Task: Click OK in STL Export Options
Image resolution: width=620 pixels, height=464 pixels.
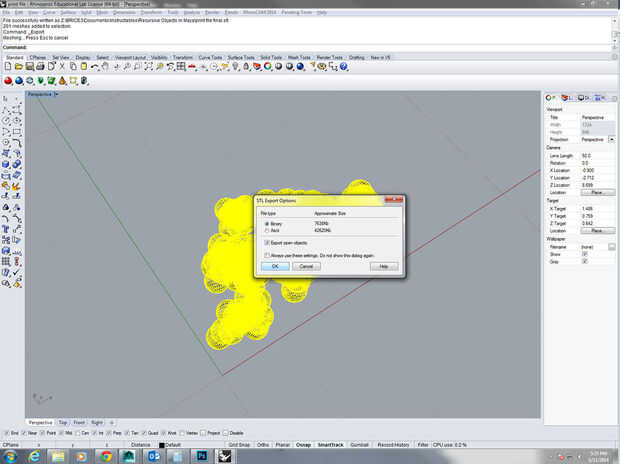Action: click(x=275, y=266)
